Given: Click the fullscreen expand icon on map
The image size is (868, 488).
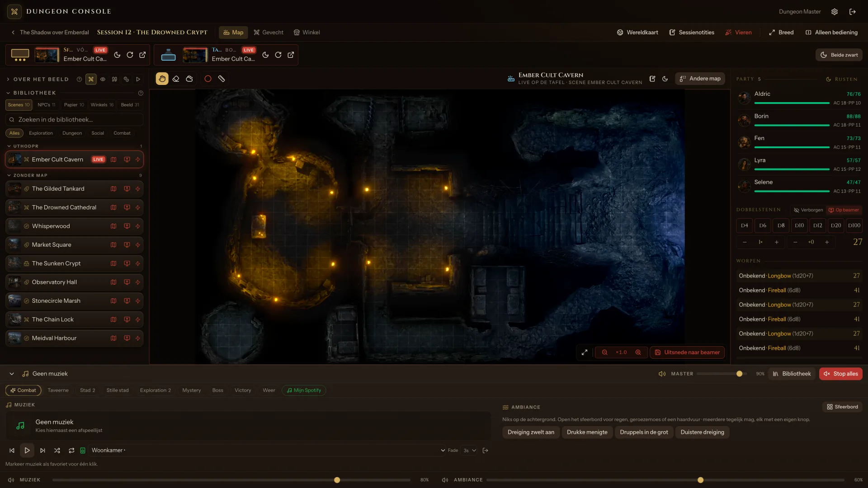Looking at the screenshot, I should tap(585, 352).
